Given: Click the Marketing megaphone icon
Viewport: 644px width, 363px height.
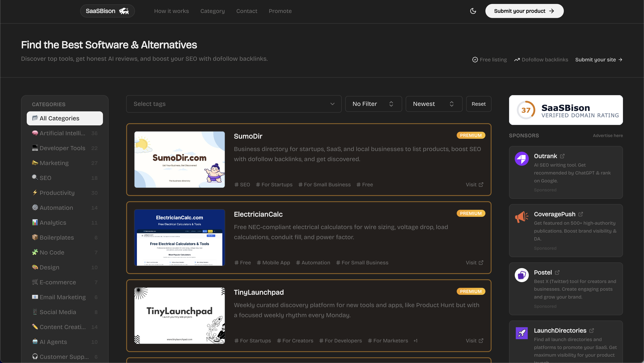Looking at the screenshot, I should [x=35, y=163].
